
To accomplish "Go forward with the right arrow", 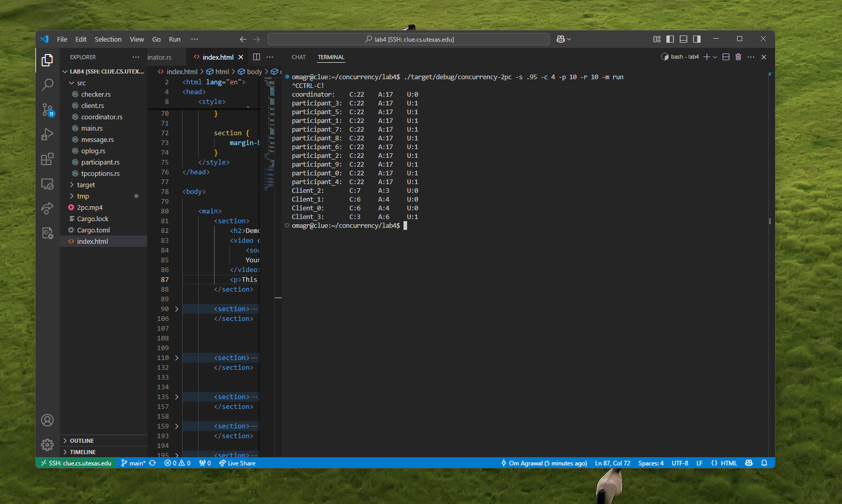I will (257, 39).
